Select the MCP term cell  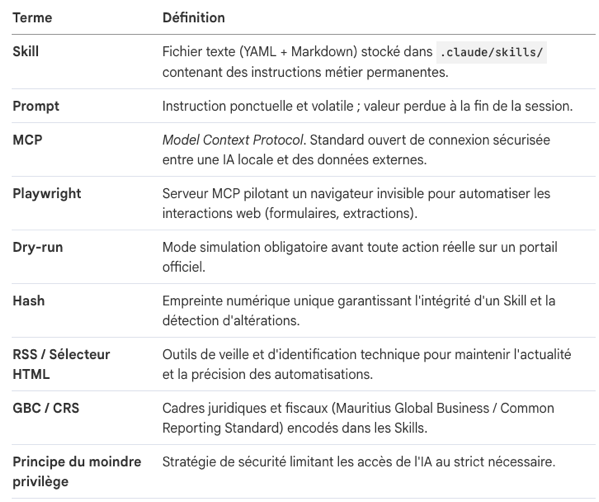click(x=28, y=140)
